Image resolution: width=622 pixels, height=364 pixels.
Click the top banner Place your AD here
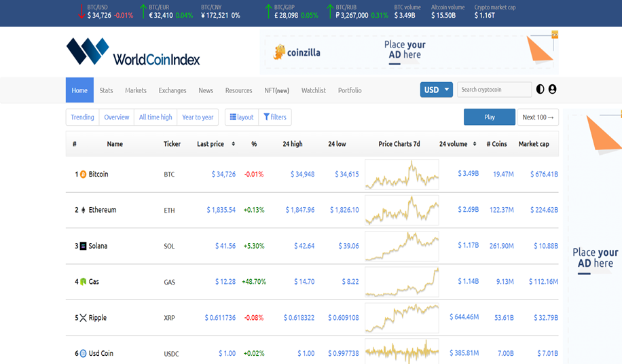405,50
